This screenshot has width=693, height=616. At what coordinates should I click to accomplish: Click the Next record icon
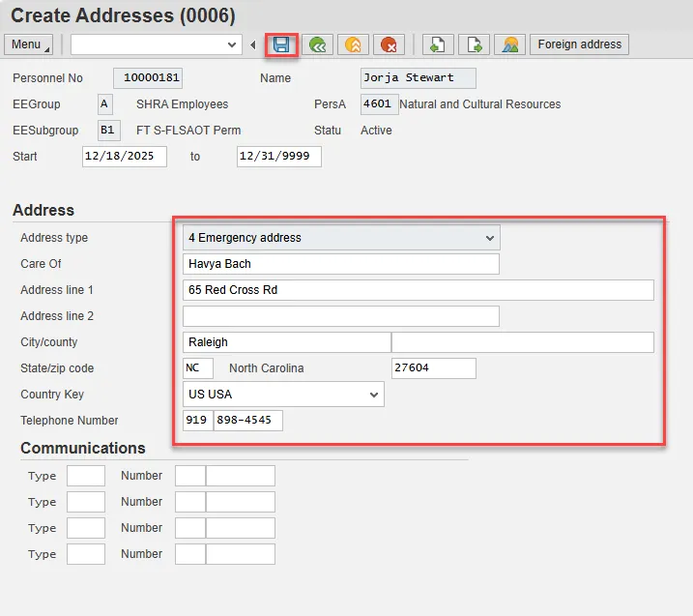pyautogui.click(x=474, y=44)
